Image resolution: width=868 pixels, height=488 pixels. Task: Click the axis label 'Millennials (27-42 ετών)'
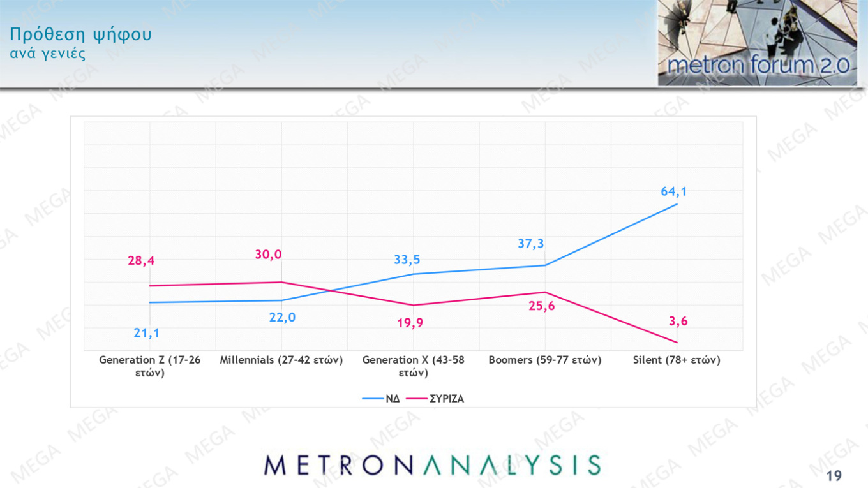[x=281, y=360]
